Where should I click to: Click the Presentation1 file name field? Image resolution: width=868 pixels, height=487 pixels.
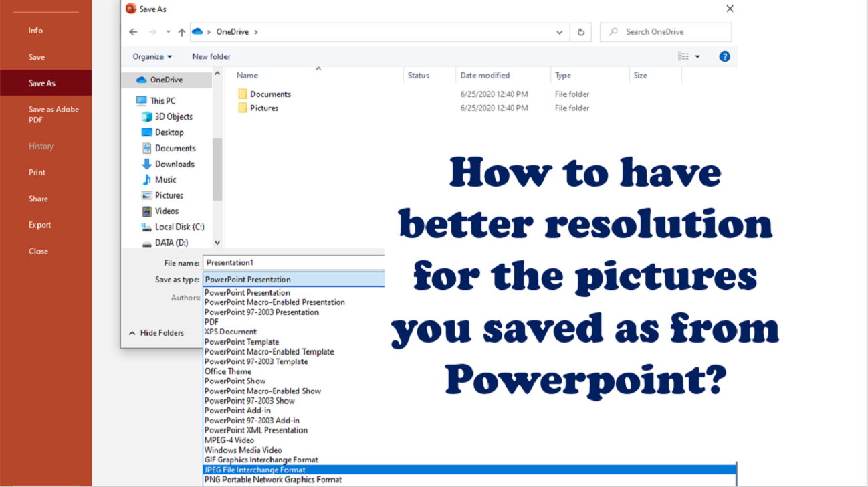(294, 262)
